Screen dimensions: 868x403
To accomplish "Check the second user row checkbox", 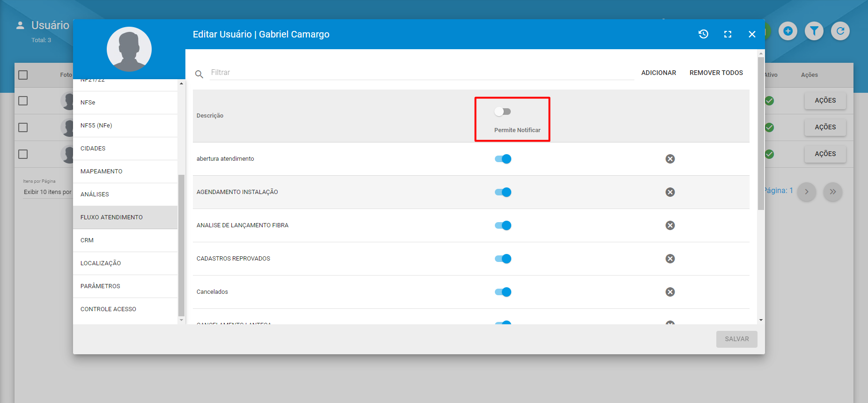I will click(x=23, y=127).
